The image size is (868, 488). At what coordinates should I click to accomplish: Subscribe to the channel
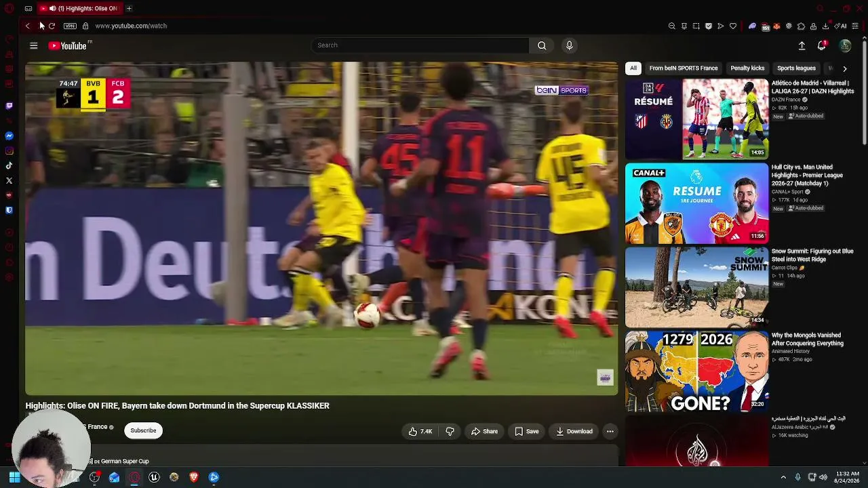coord(143,430)
